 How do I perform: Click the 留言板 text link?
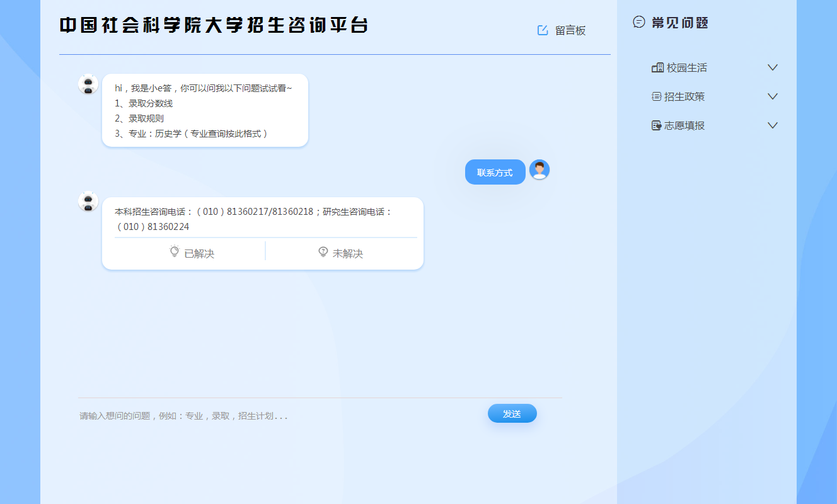point(570,30)
